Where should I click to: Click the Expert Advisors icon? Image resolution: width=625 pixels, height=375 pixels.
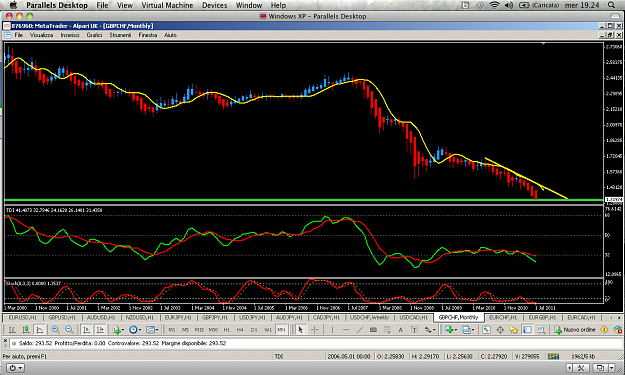click(x=618, y=330)
